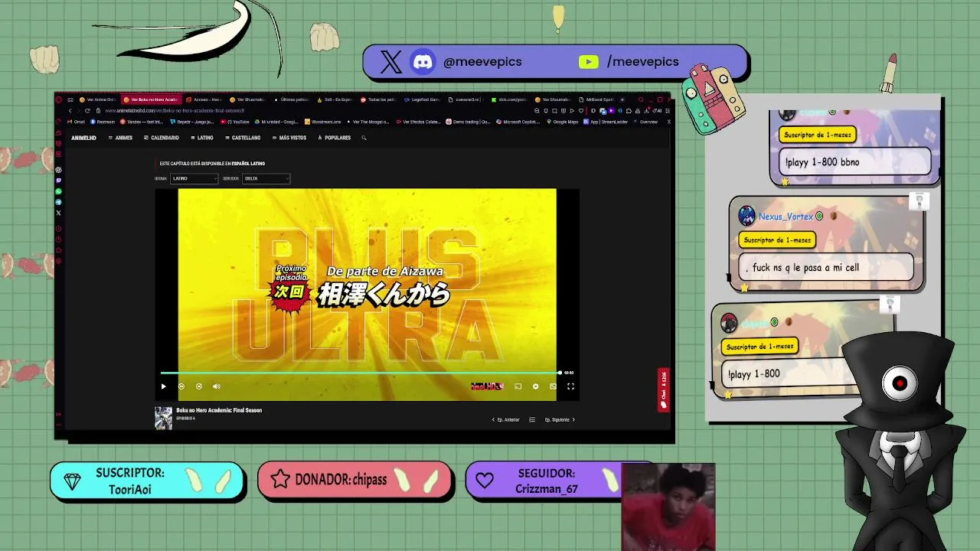
Task: Toggle picture-in-picture mode in the player
Action: tap(553, 386)
